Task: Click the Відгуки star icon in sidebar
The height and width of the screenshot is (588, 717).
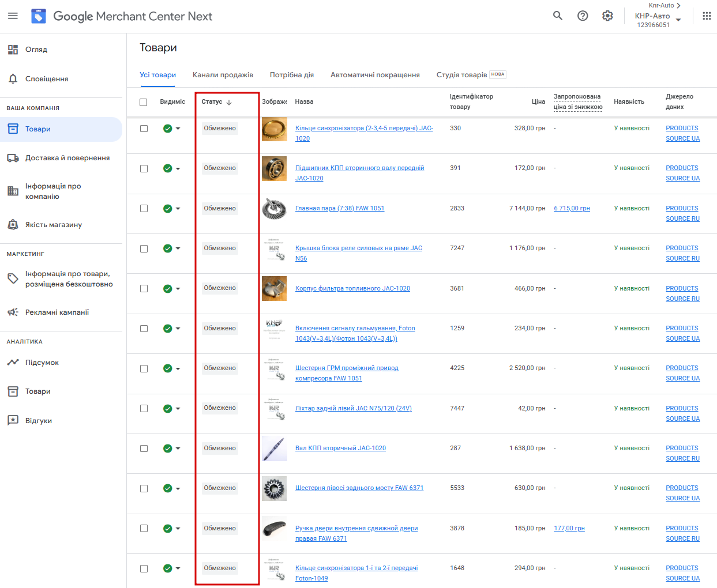Action: click(13, 420)
